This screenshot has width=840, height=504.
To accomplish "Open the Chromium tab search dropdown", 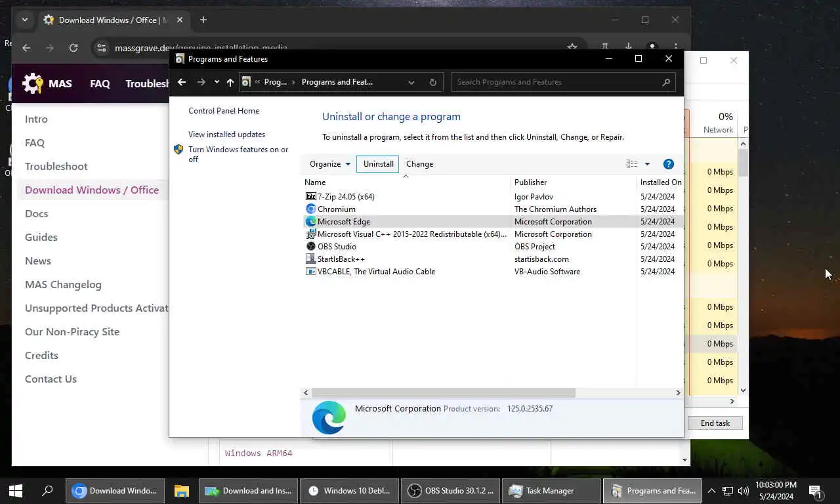I will click(x=25, y=20).
